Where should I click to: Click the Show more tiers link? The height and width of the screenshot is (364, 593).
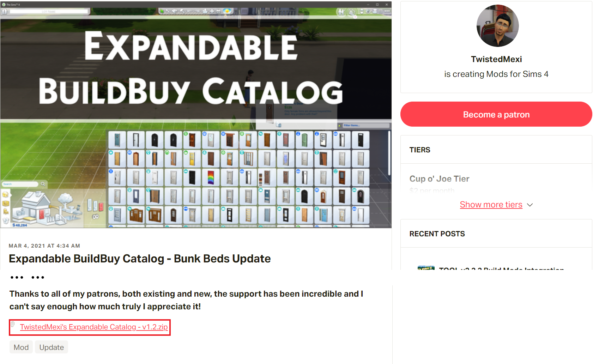491,205
